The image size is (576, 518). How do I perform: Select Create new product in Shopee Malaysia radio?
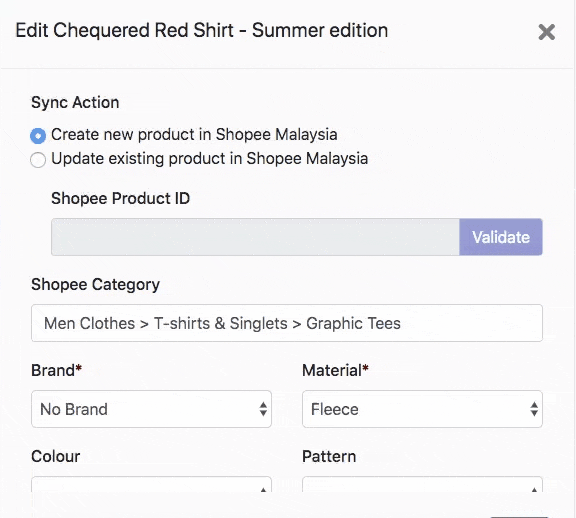[x=38, y=136]
